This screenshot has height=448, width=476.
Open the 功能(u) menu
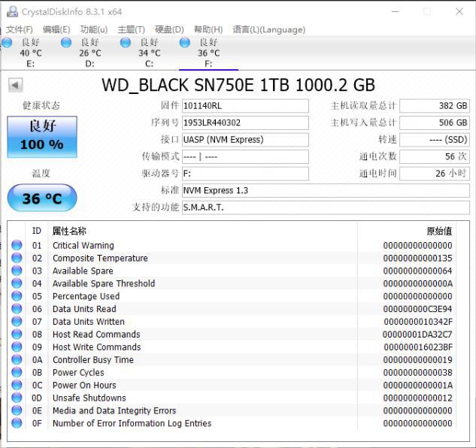pyautogui.click(x=94, y=29)
